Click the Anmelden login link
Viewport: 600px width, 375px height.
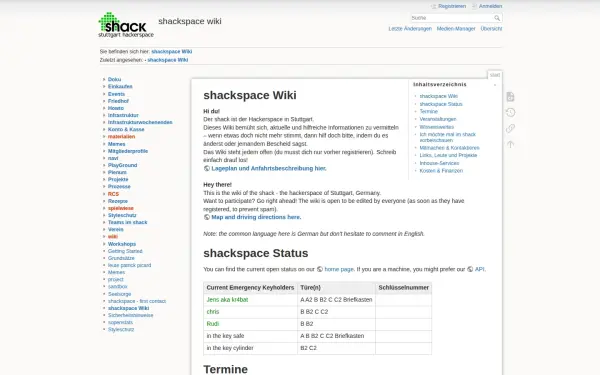coord(490,6)
